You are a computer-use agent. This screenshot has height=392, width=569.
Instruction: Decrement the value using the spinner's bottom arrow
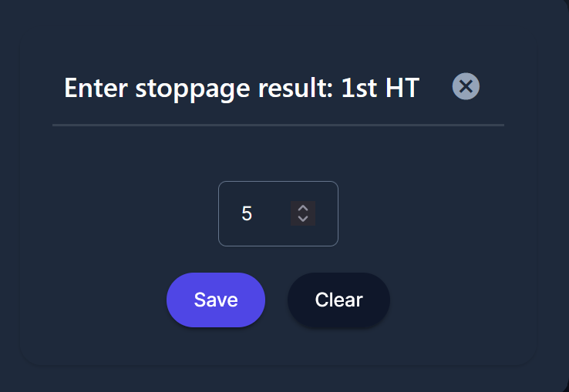click(303, 219)
